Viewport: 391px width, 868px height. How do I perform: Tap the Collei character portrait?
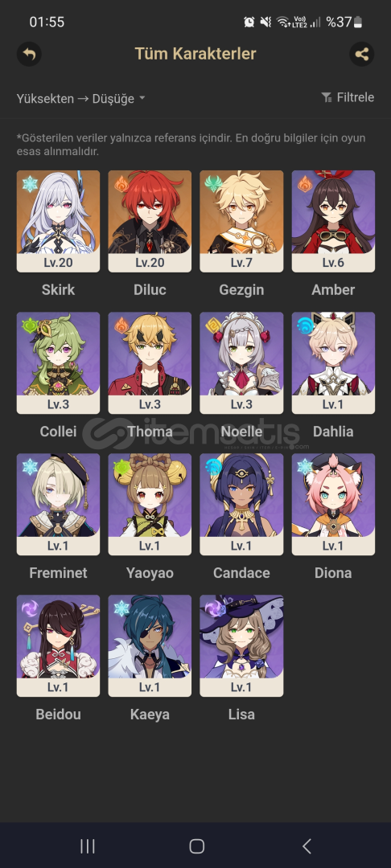(x=58, y=362)
